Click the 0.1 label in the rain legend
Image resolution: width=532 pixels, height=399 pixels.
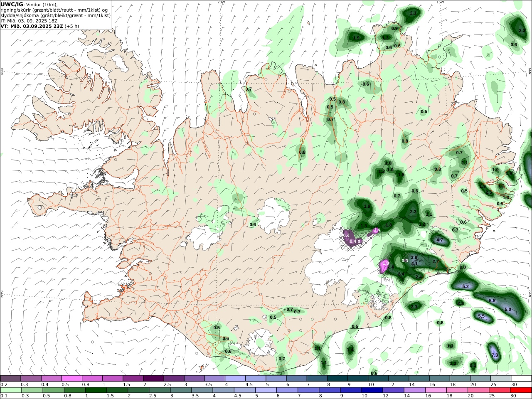coord(3,396)
